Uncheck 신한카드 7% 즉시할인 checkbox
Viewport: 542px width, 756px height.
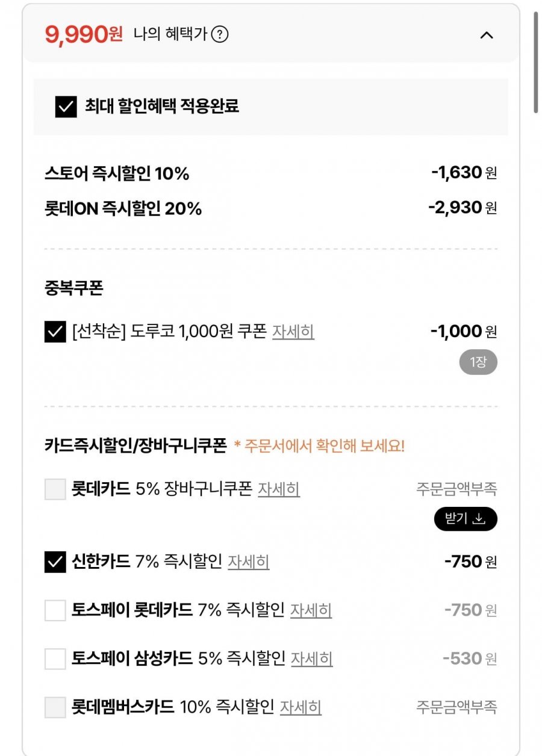point(55,562)
